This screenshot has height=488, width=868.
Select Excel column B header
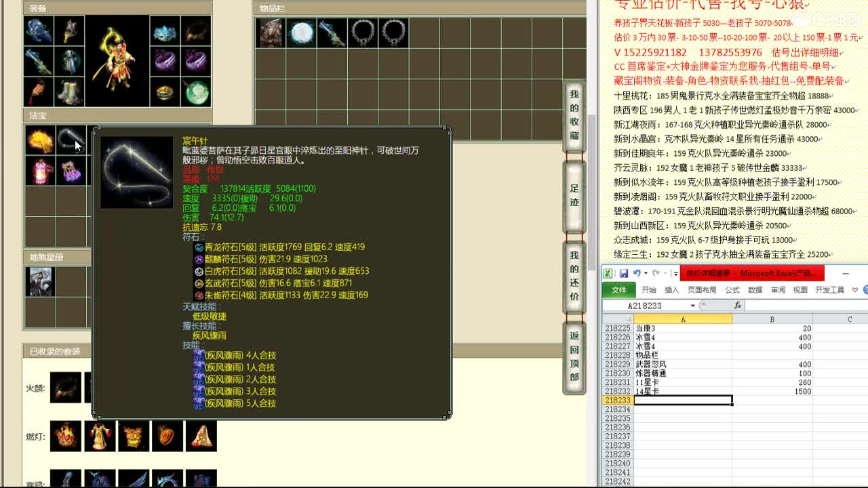[x=772, y=319]
